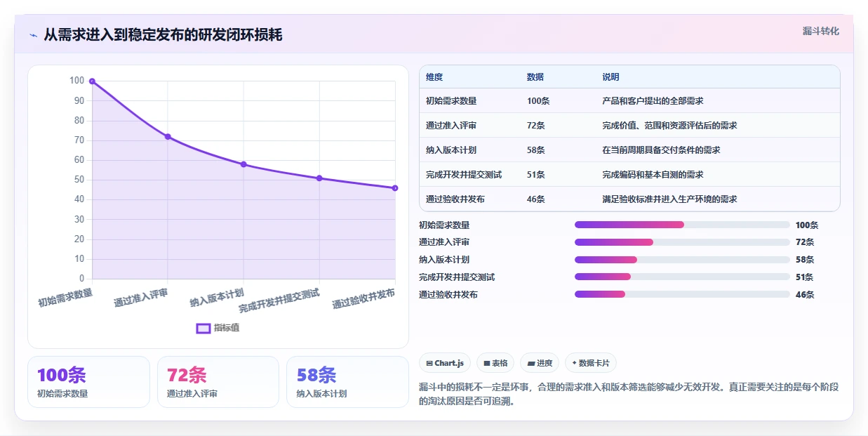Viewport: 868px width, 436px height.
Task: Click the 72条 cell in the table
Action: click(x=536, y=126)
